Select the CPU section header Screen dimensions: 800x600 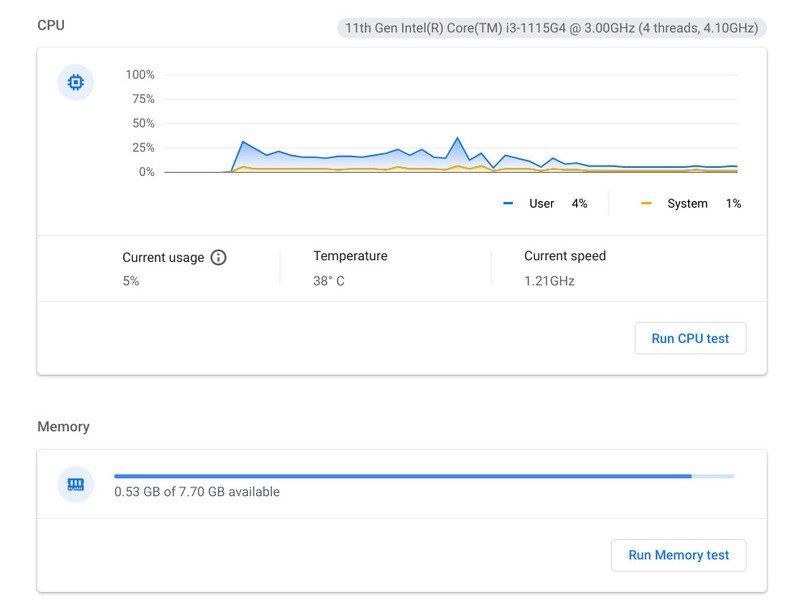52,24
